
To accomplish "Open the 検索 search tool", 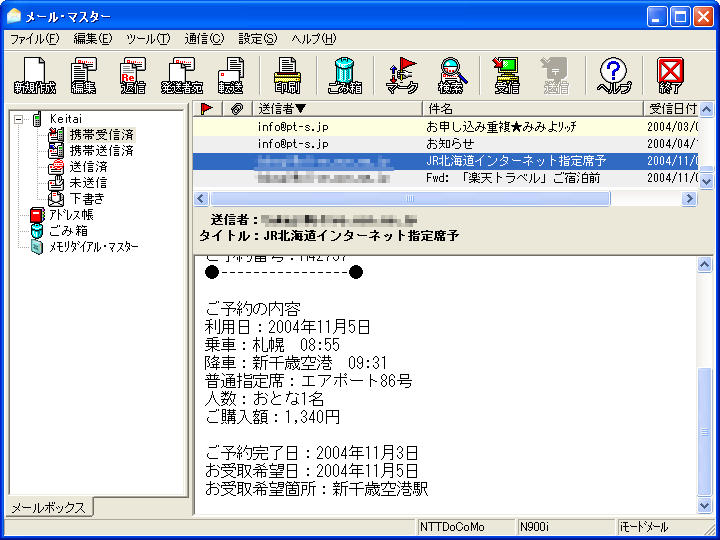I will [451, 76].
